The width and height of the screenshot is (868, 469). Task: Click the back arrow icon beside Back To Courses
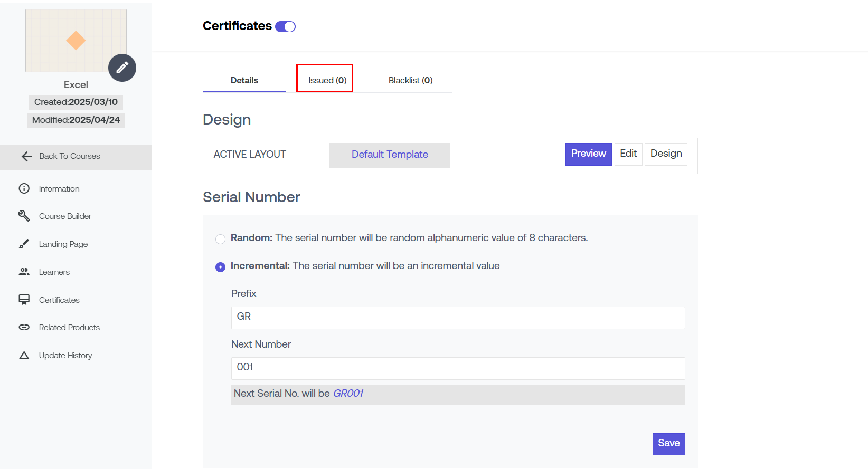click(26, 156)
